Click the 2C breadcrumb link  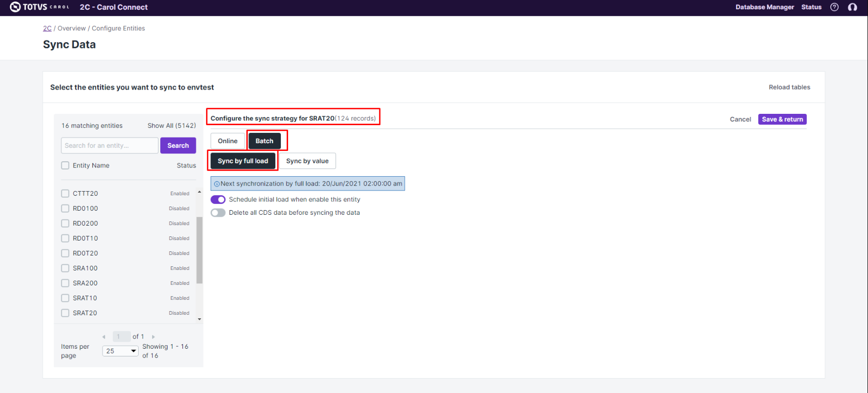click(47, 28)
